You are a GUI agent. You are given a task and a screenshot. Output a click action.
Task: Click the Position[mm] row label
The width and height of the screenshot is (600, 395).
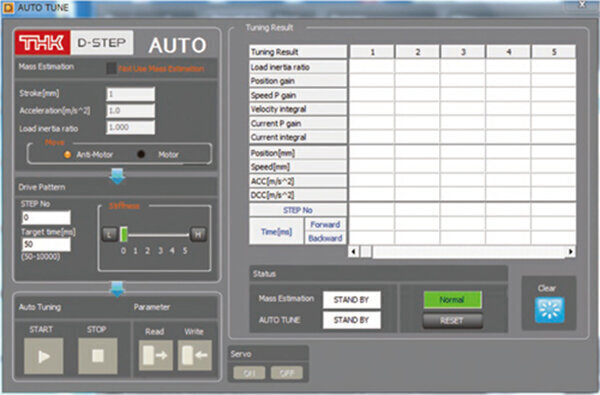coord(298,153)
